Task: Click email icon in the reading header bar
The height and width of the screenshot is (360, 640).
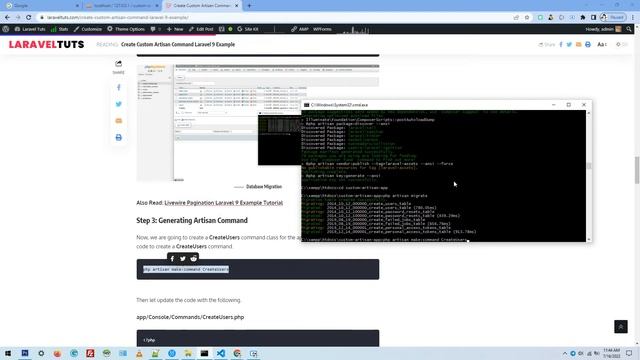Action: [578, 44]
